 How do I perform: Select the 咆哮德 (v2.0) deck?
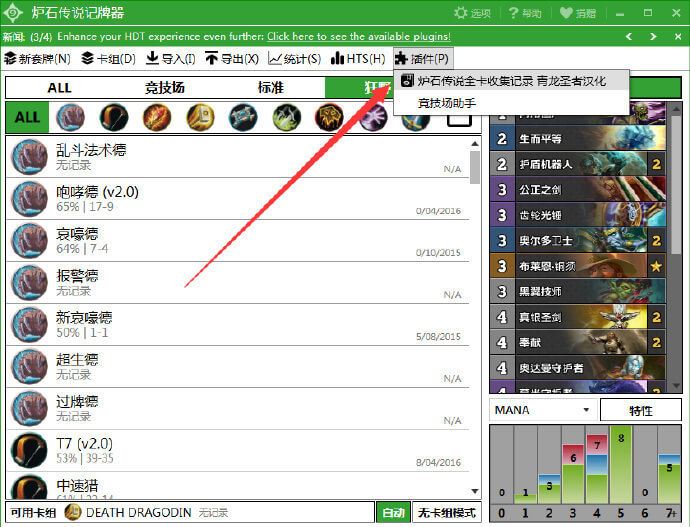(x=238, y=199)
